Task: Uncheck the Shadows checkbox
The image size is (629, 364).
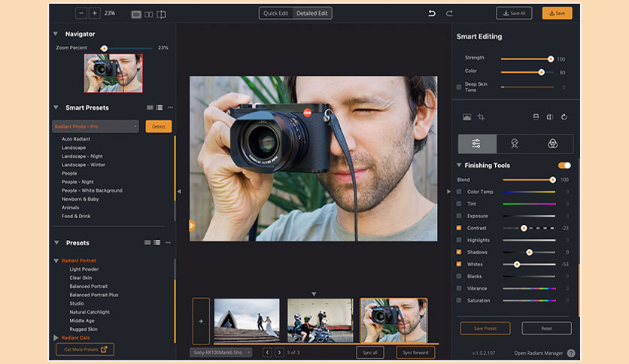Action: [459, 252]
